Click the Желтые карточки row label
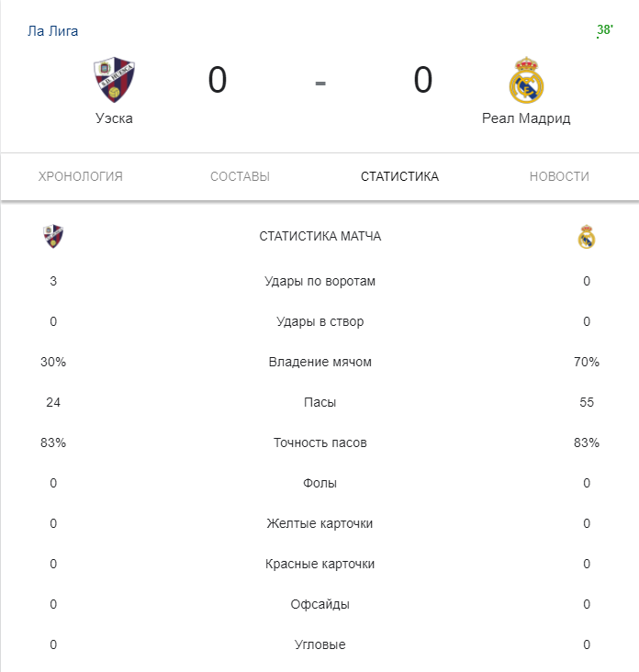The width and height of the screenshot is (639, 672). coord(319,523)
